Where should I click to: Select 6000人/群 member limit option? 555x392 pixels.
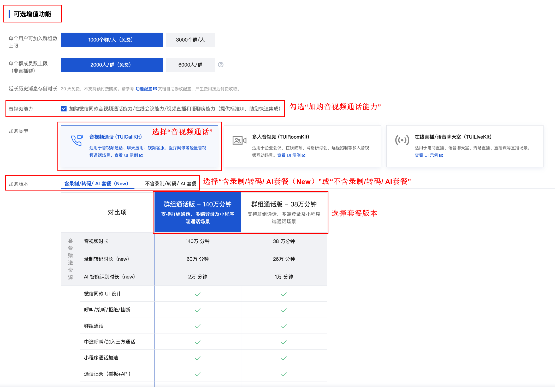tap(190, 65)
